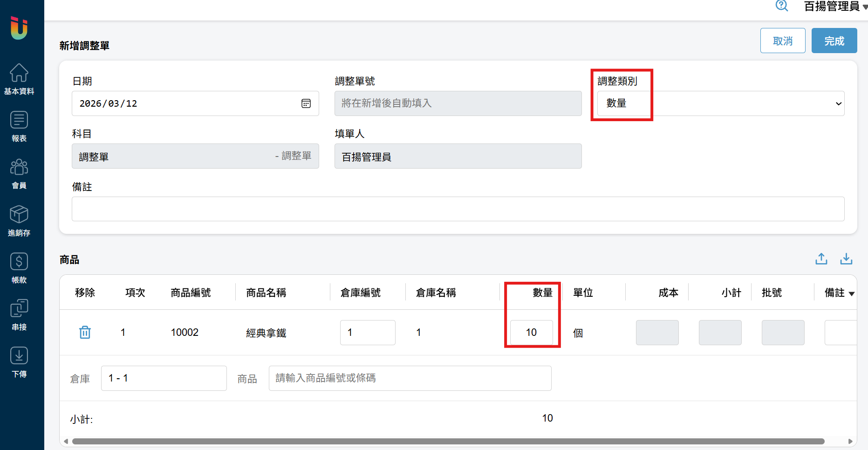Go to the 會員 members section
The image size is (868, 450).
pyautogui.click(x=19, y=173)
